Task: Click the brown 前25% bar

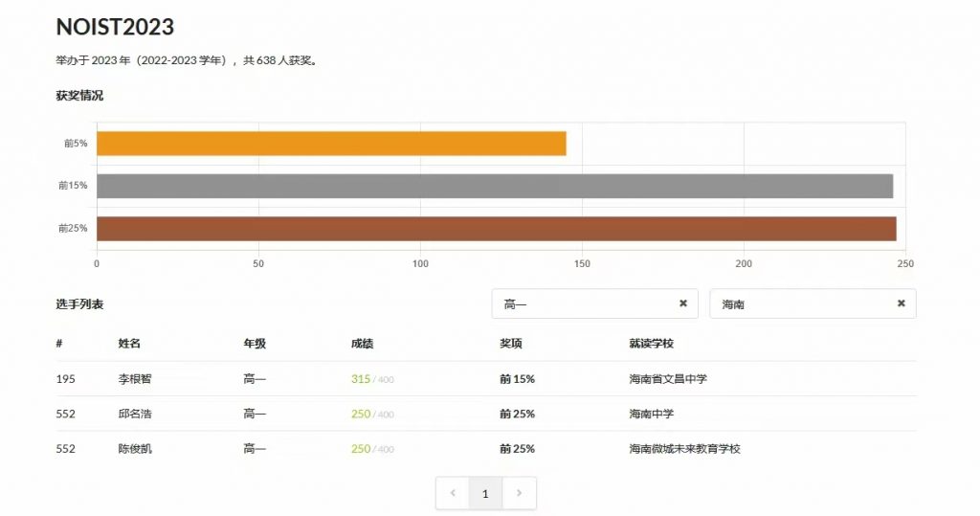Action: tap(496, 229)
